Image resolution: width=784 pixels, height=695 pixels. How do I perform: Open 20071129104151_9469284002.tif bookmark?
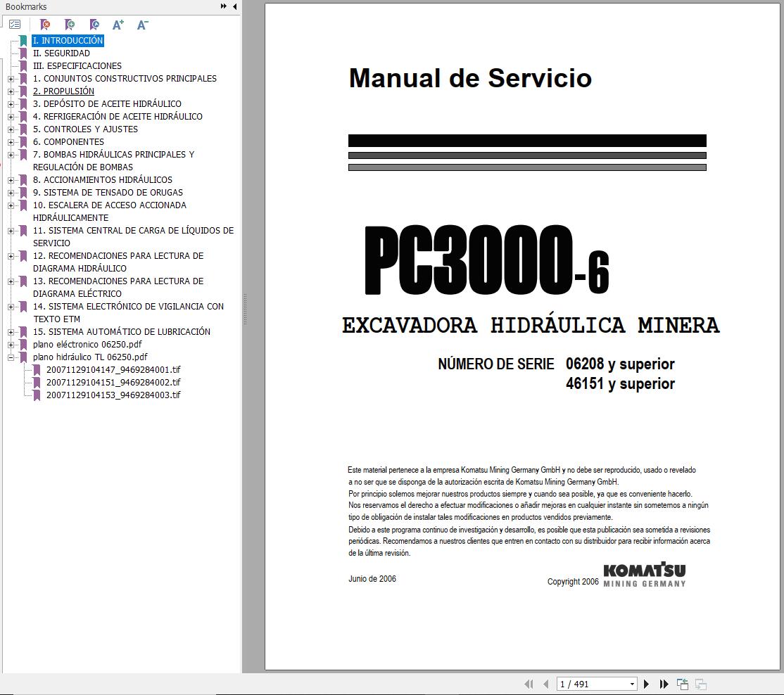pyautogui.click(x=113, y=382)
